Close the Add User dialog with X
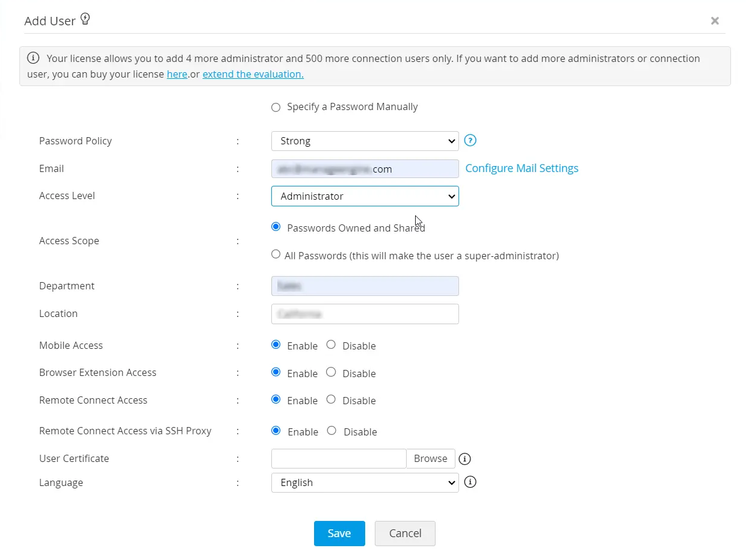This screenshot has width=746, height=560. click(715, 21)
